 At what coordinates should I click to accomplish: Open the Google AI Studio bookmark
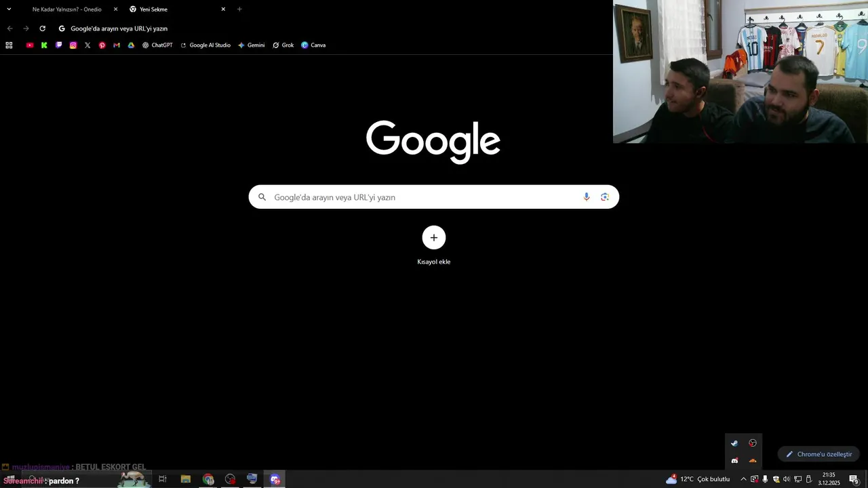pos(205,45)
